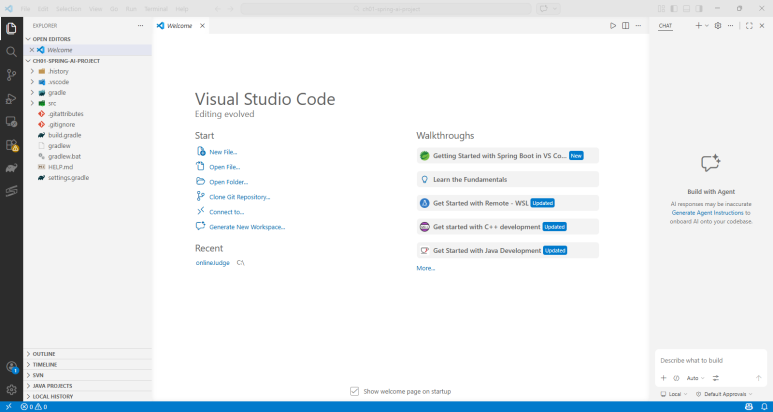
Task: Click the Accounts icon in activity bar
Action: point(11,367)
